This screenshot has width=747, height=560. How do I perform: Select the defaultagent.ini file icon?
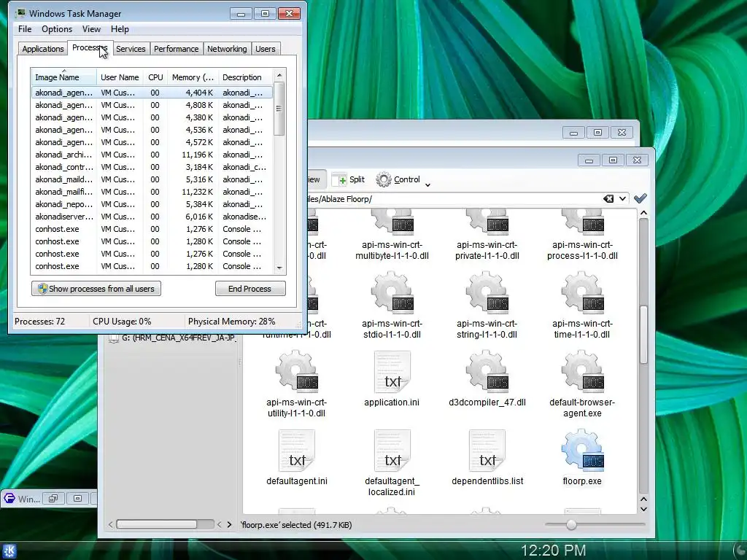[296, 449]
